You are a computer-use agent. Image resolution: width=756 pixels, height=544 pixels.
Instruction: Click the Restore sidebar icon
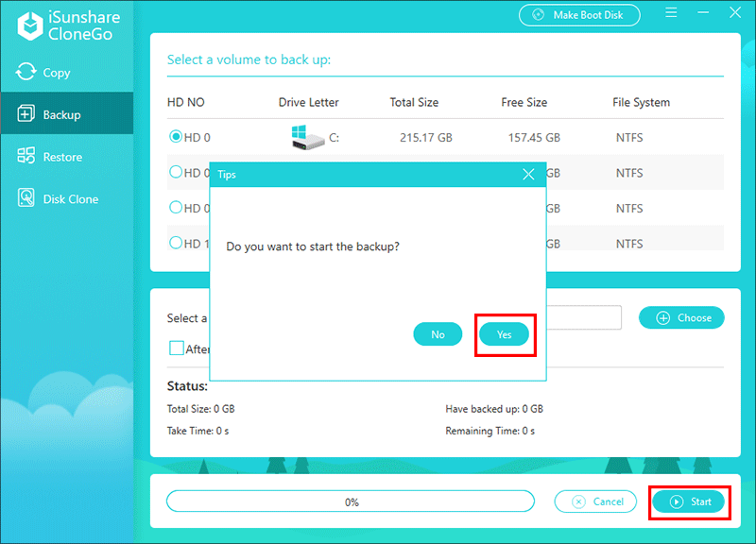(x=26, y=157)
